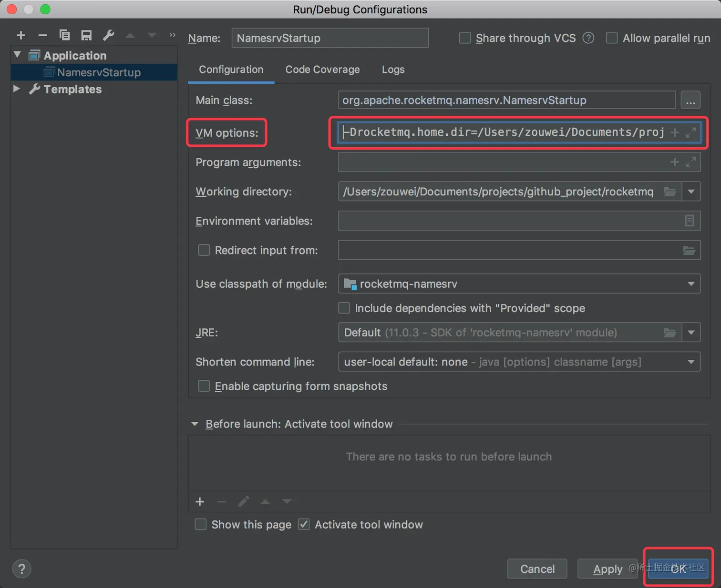Screen dimensions: 721x588
Task: Remove the Before launch task
Action: pos(221,501)
